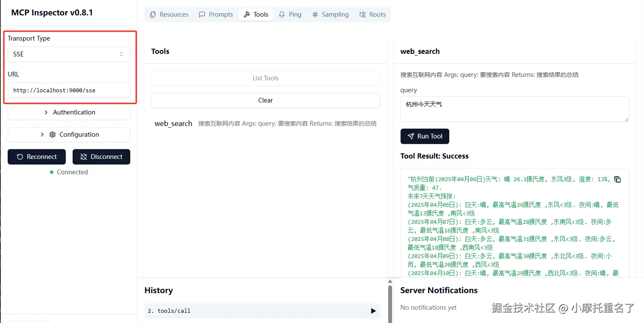Screen dimensions: 644x323
Task: Expand the Authentication section
Action: tap(69, 112)
